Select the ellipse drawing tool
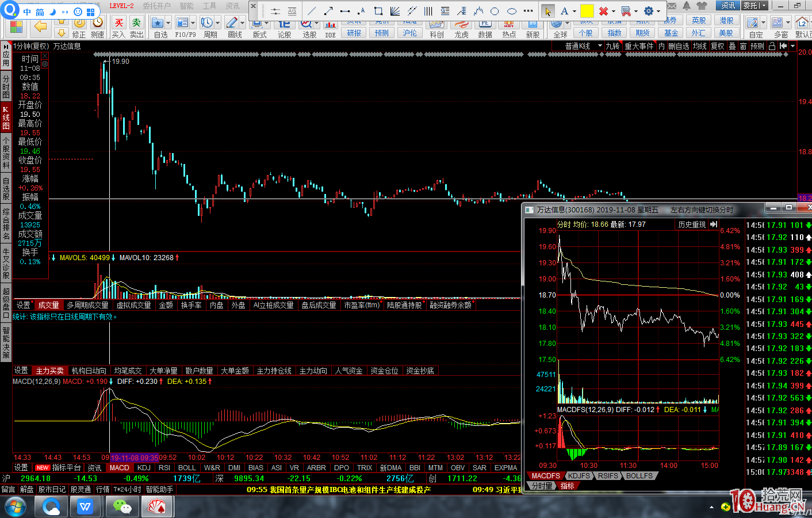Viewport: 812px width, 518px height. [511, 11]
